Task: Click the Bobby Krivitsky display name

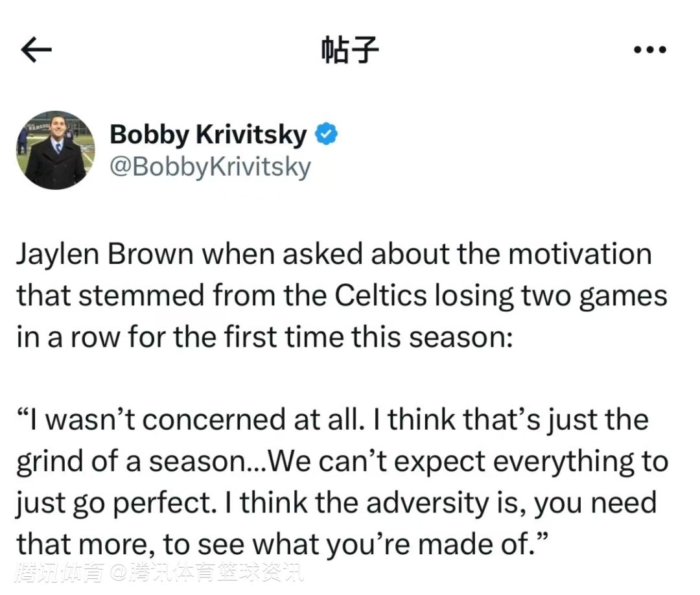Action: (207, 135)
